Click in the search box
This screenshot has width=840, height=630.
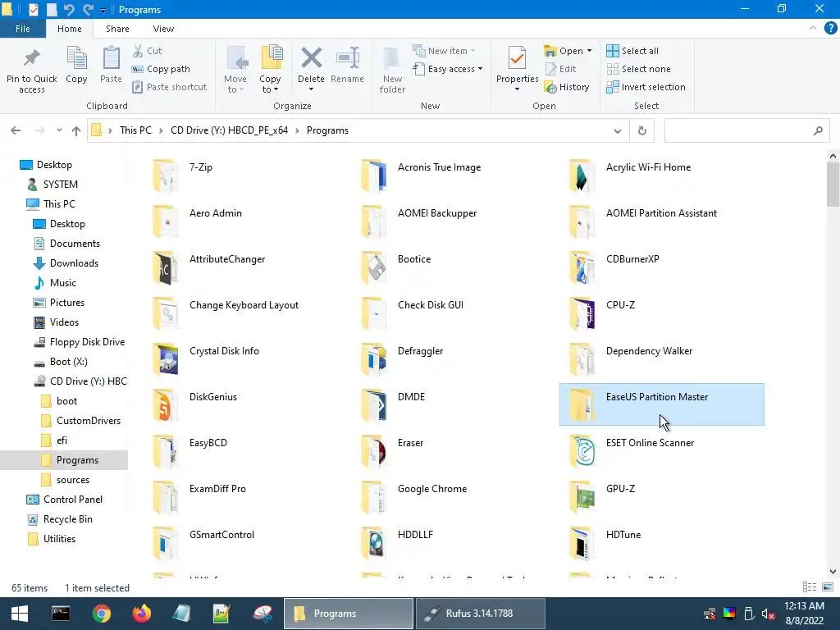[746, 130]
